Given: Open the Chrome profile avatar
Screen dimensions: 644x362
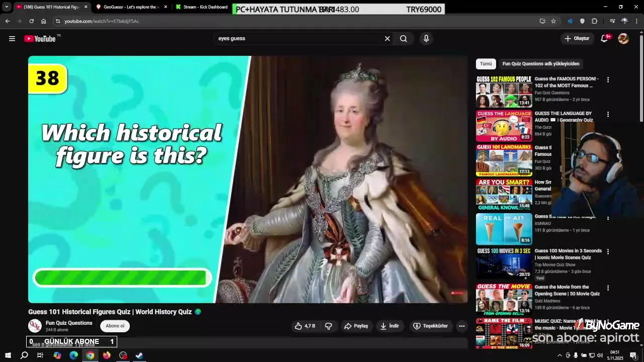Looking at the screenshot, I should (624, 21).
